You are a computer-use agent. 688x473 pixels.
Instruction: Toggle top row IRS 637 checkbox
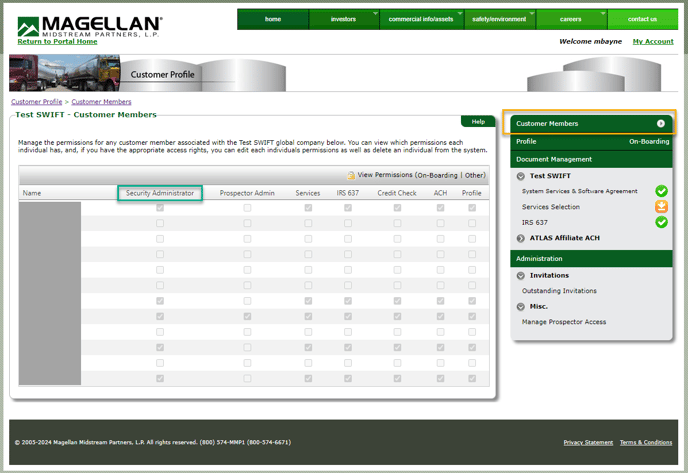348,208
